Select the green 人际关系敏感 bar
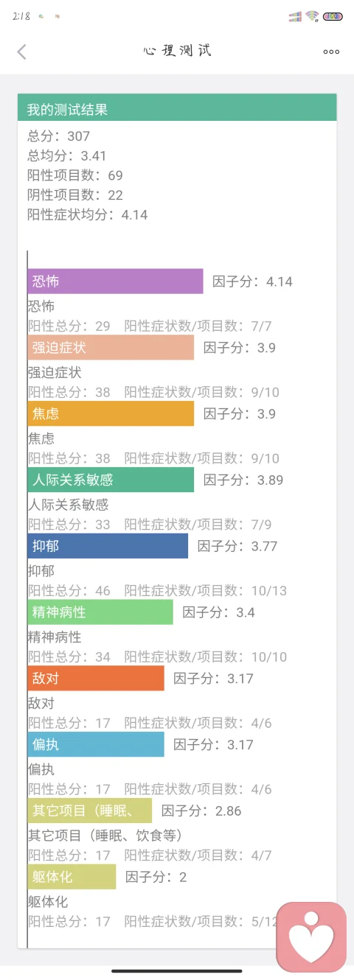Screen dimensions: 354x980 point(111,480)
